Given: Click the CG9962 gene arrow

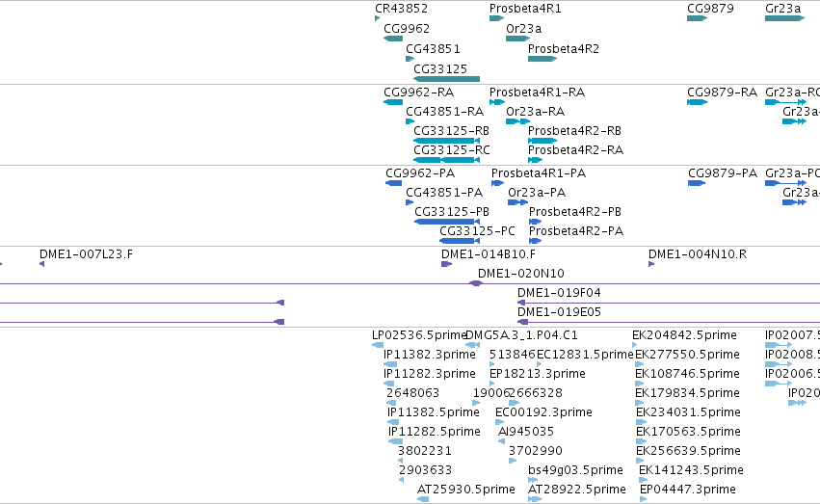Looking at the screenshot, I should coord(393,39).
